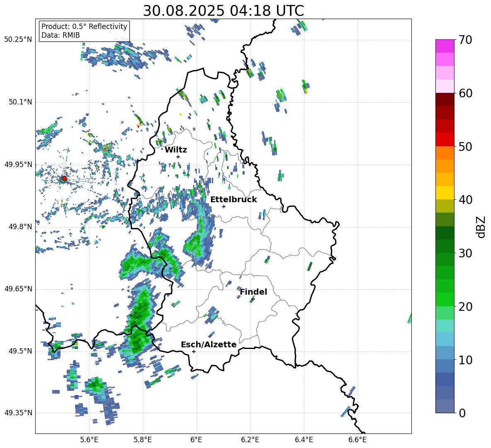Click the 0 value on the colorbar
The image size is (491, 448).
click(462, 413)
